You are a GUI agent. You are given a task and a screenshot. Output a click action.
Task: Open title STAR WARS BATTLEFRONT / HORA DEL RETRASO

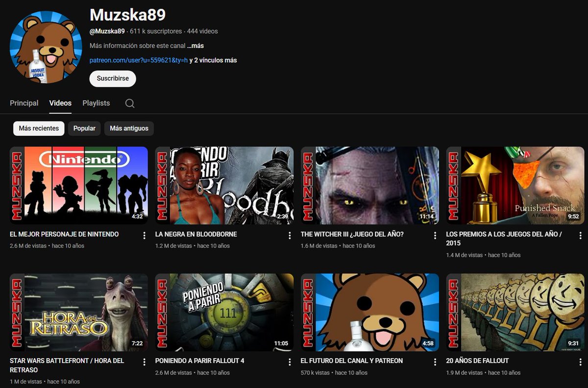pos(67,365)
